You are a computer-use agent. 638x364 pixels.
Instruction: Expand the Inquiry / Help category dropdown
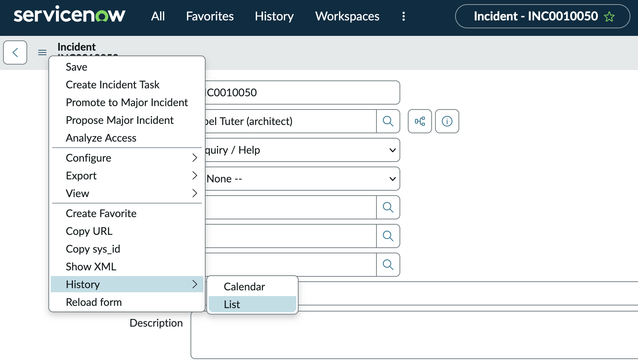[x=302, y=150]
